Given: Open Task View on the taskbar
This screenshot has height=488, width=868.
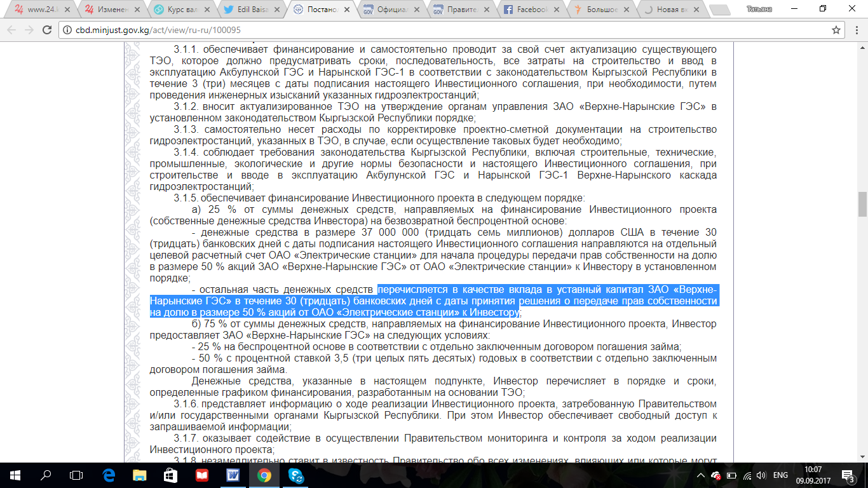Looking at the screenshot, I should (76, 475).
